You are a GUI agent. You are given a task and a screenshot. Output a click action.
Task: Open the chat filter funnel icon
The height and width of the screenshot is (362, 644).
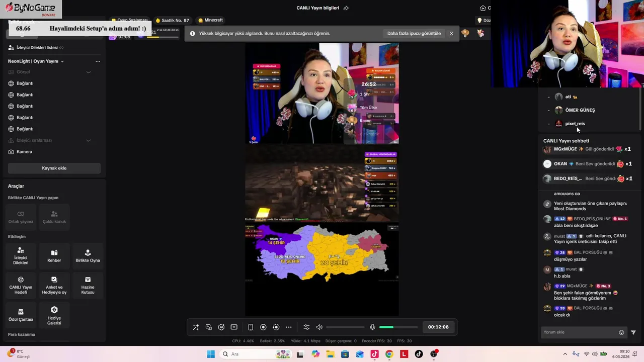pyautogui.click(x=633, y=332)
